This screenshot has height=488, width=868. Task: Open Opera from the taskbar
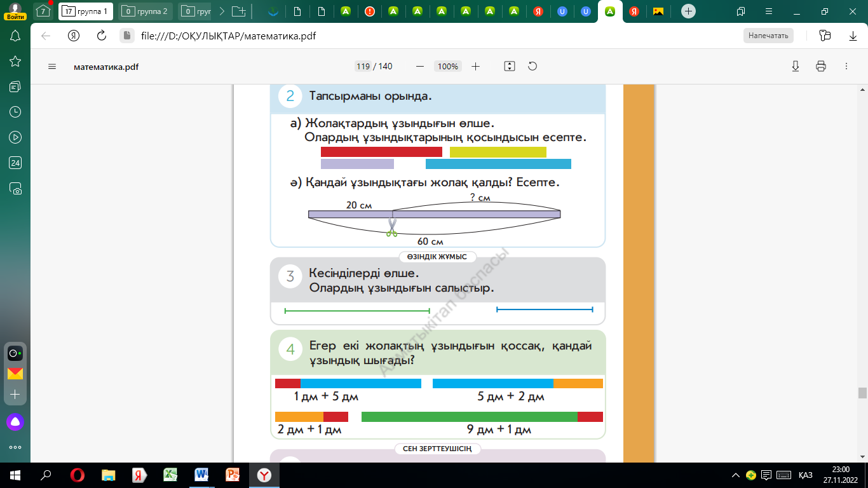coord(78,475)
